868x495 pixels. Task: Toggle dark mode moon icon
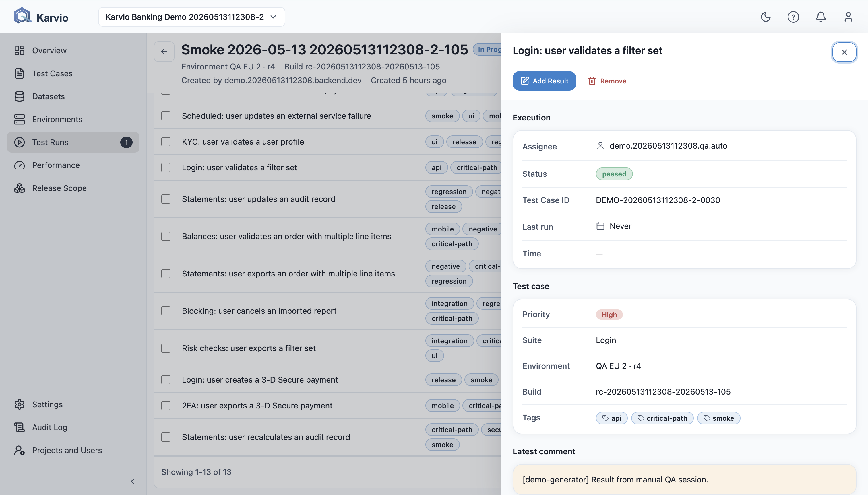pos(766,17)
